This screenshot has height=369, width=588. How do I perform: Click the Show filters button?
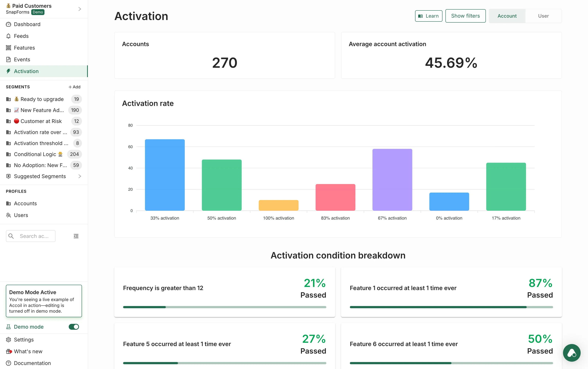(465, 16)
